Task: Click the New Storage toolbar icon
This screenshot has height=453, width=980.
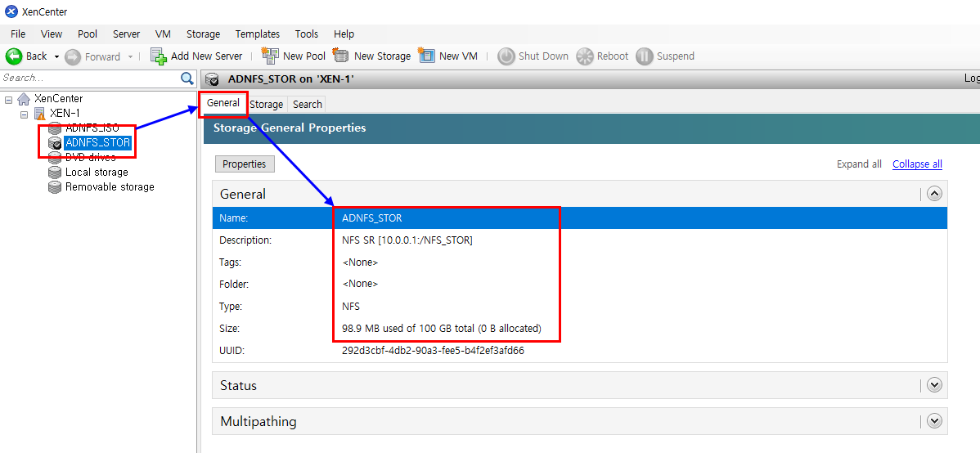Action: click(x=340, y=56)
